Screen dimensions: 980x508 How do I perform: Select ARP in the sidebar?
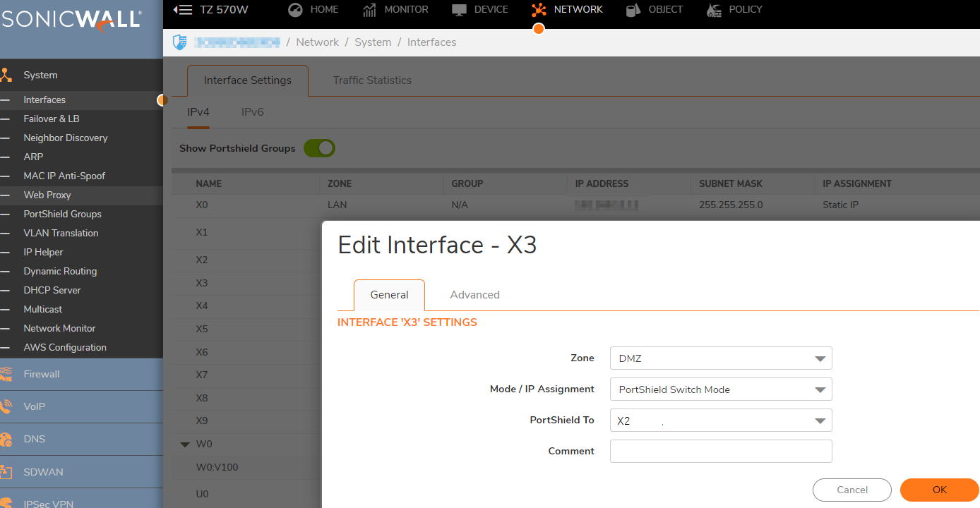coord(33,157)
